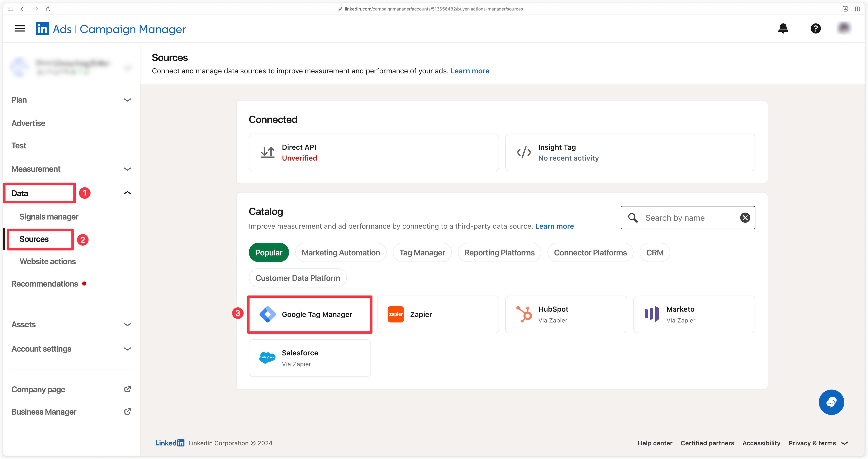Screen dimensions: 868x459
Task: Open Test in the sidebar
Action: click(19, 146)
